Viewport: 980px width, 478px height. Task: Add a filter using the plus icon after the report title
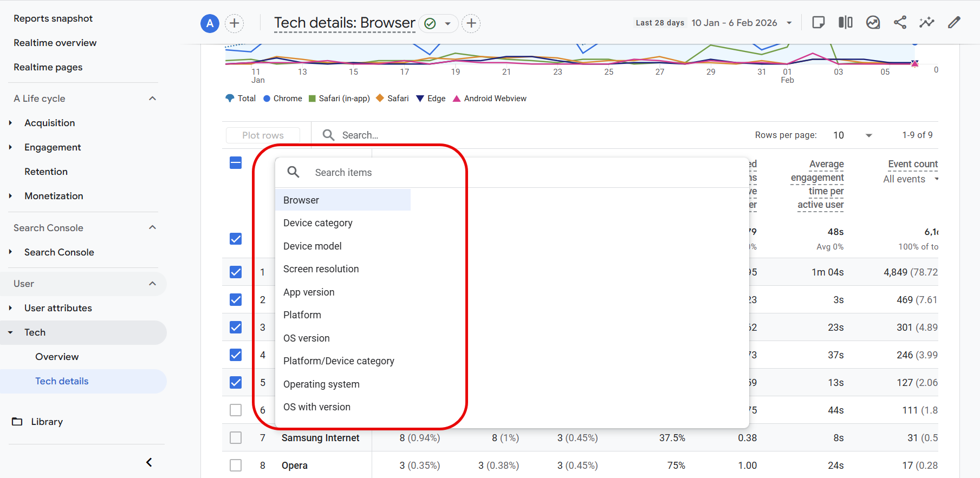pos(471,23)
